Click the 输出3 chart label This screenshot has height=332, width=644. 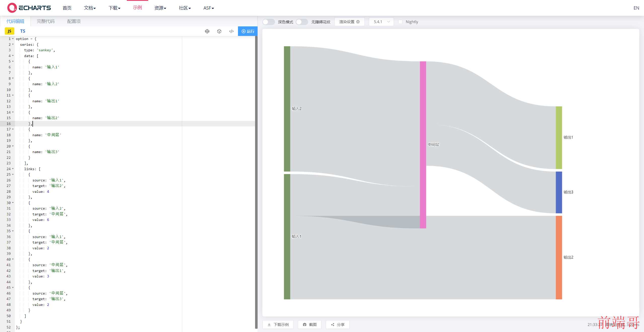click(x=568, y=192)
